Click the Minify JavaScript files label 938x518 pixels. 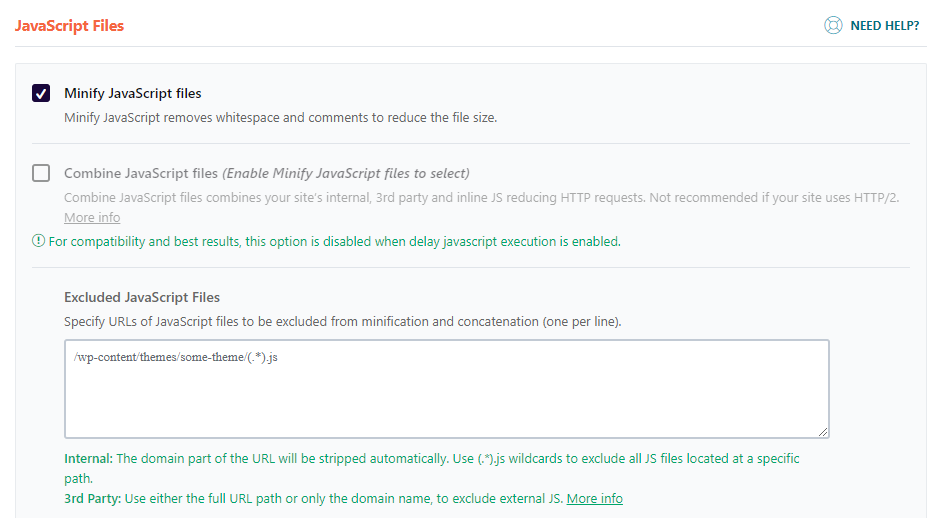(x=133, y=93)
